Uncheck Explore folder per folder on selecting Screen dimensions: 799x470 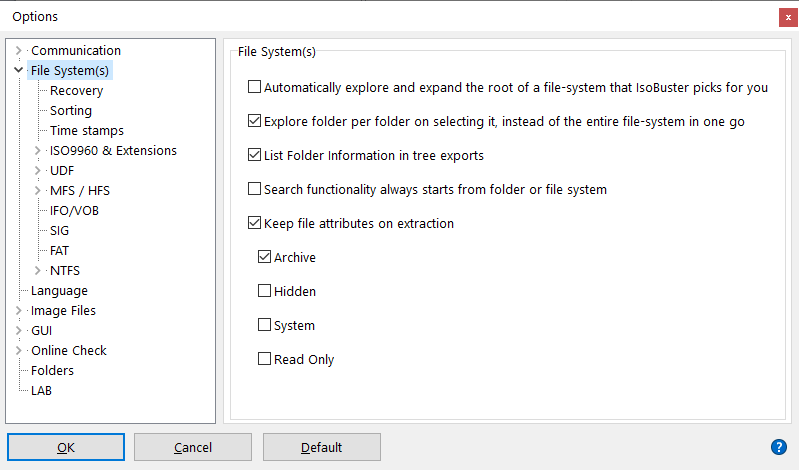click(254, 121)
